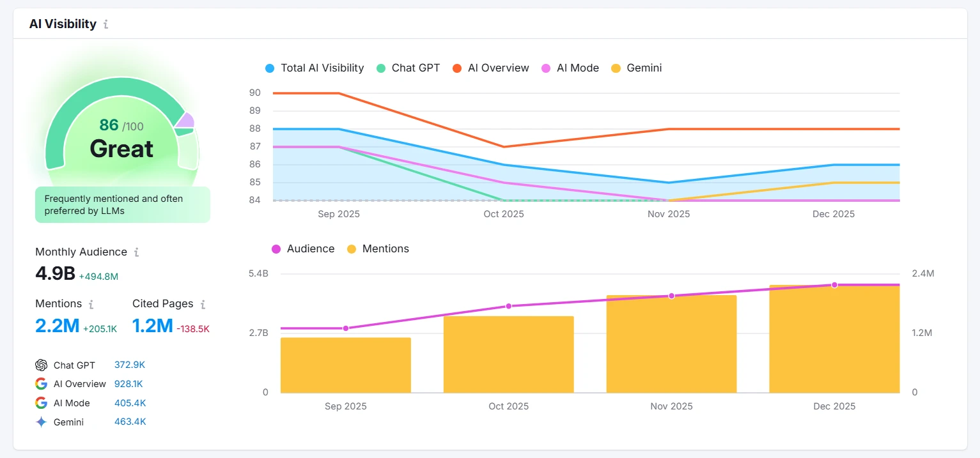The image size is (980, 458).
Task: Click the 1.2M right axis label
Action: pyautogui.click(x=922, y=333)
